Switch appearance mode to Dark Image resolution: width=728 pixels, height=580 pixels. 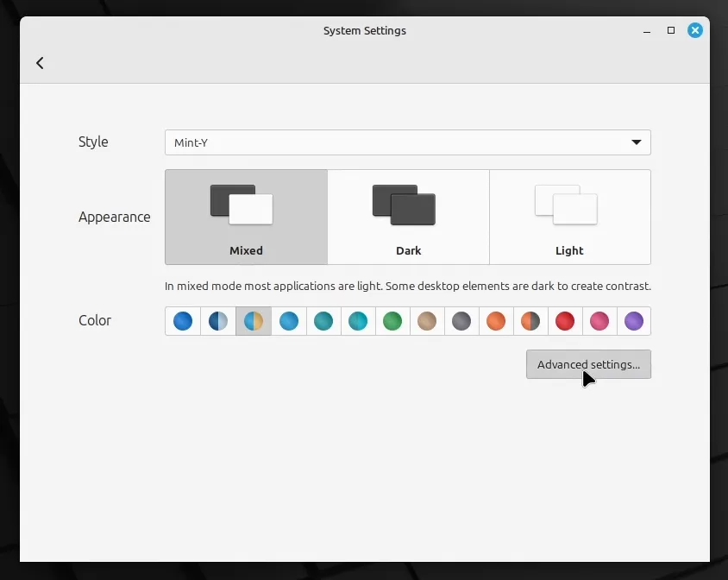pyautogui.click(x=408, y=216)
